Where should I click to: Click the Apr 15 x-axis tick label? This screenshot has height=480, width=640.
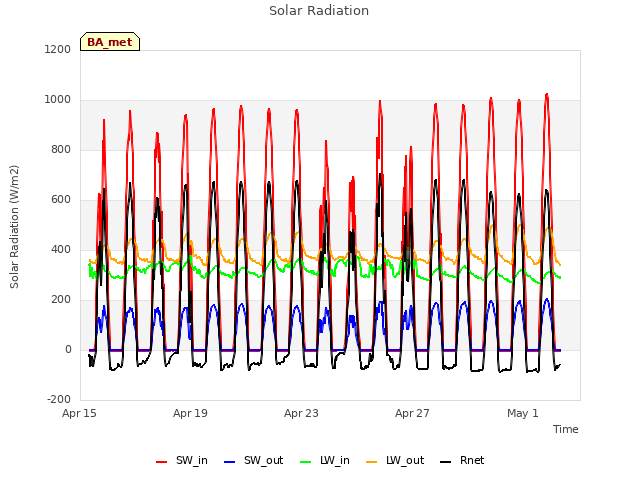[79, 413]
